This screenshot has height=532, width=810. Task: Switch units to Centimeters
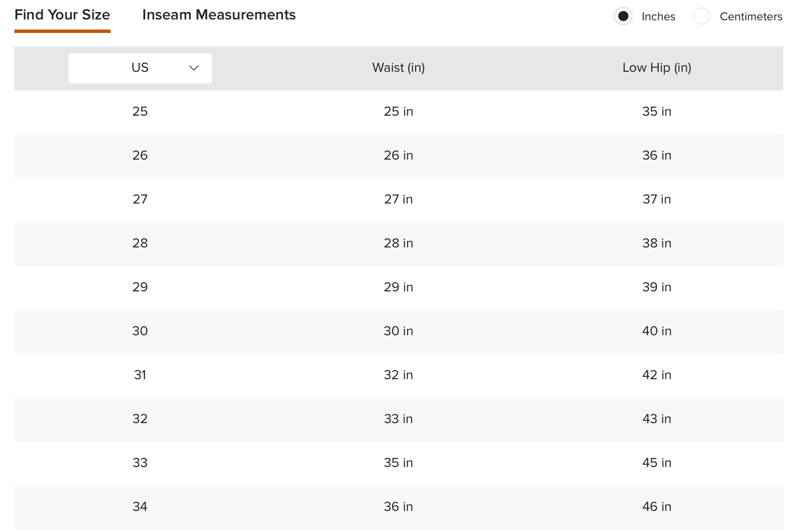click(x=701, y=16)
